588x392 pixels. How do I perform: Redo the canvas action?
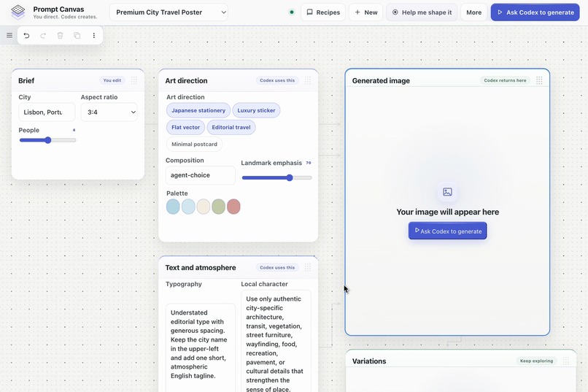(43, 35)
